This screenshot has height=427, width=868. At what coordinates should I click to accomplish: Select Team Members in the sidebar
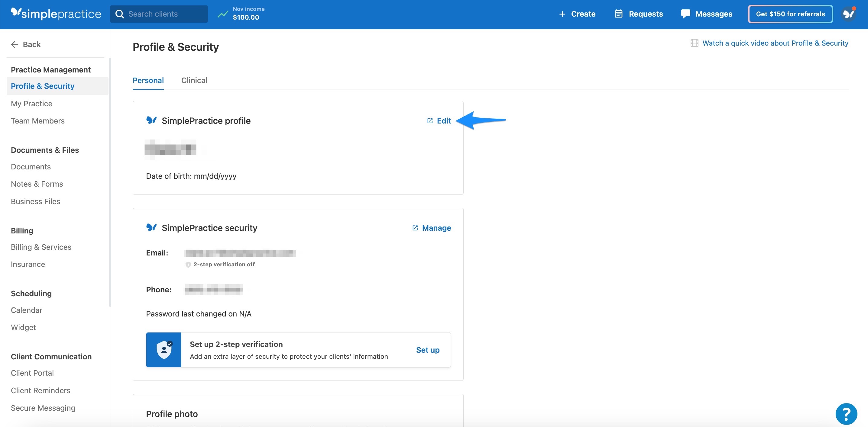tap(38, 120)
